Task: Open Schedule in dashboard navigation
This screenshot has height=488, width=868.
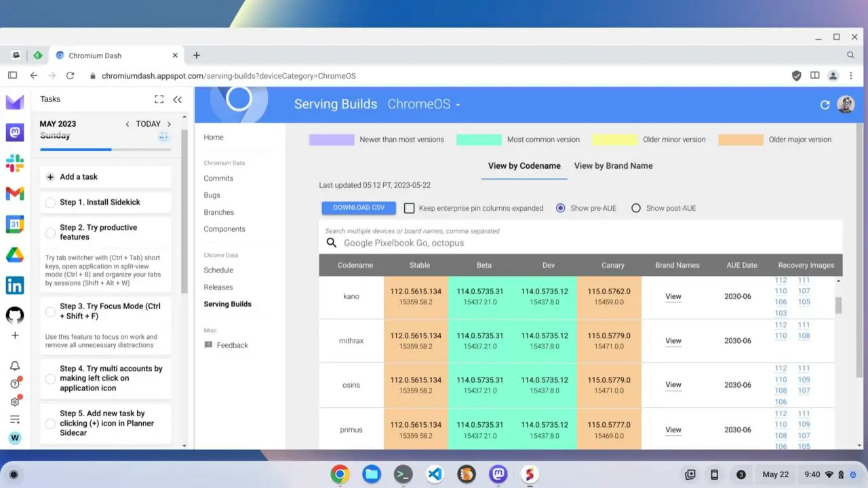Action: click(218, 270)
